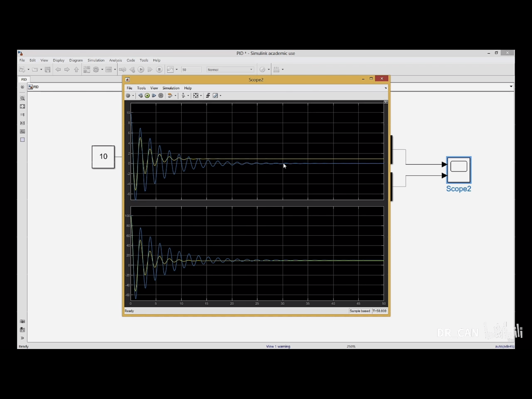This screenshot has height=399, width=532.
Task: Open the Simulink File menu
Action: 22,60
